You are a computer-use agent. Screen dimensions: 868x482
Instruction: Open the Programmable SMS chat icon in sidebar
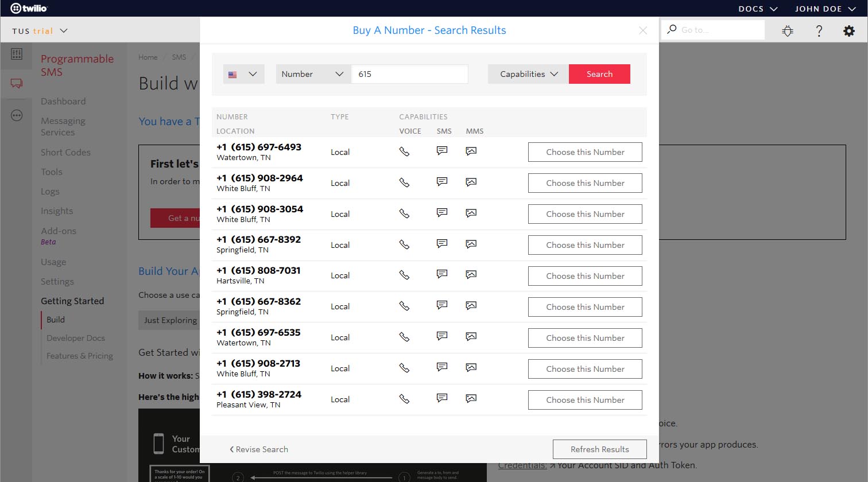[x=17, y=84]
